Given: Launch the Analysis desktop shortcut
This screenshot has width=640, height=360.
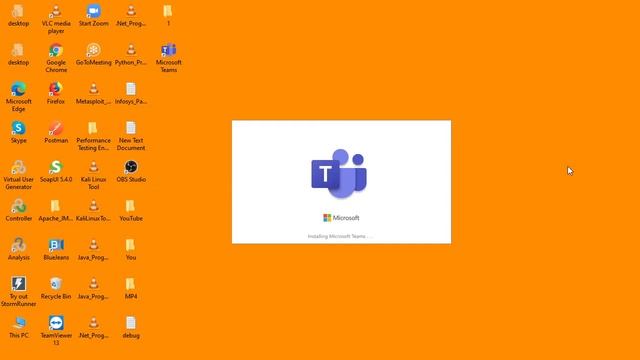Looking at the screenshot, I should click(18, 250).
